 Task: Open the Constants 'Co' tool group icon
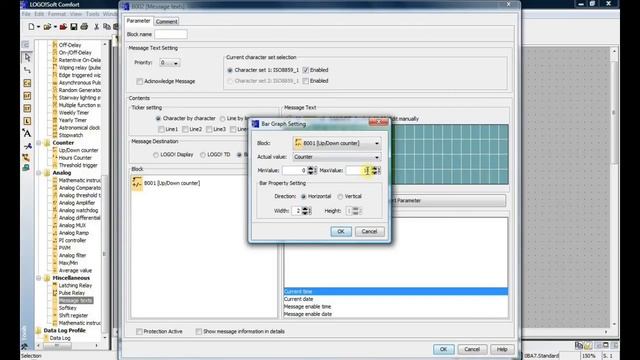(27, 83)
